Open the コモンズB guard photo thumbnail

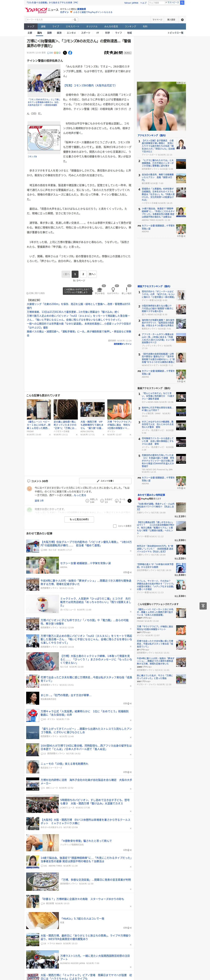(44, 81)
